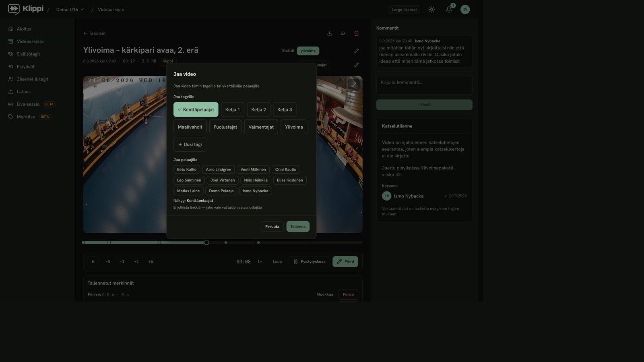
Task: Click Tallenna to save sharing
Action: [x=298, y=226]
